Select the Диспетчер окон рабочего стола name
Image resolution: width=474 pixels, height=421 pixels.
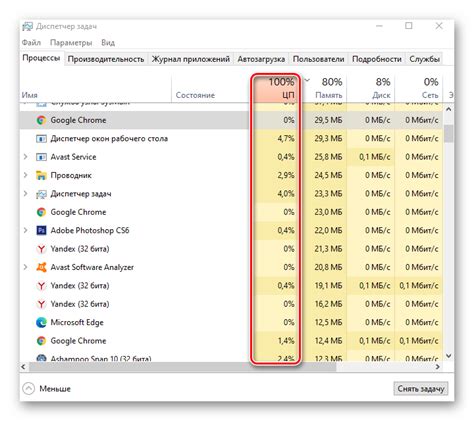(109, 138)
